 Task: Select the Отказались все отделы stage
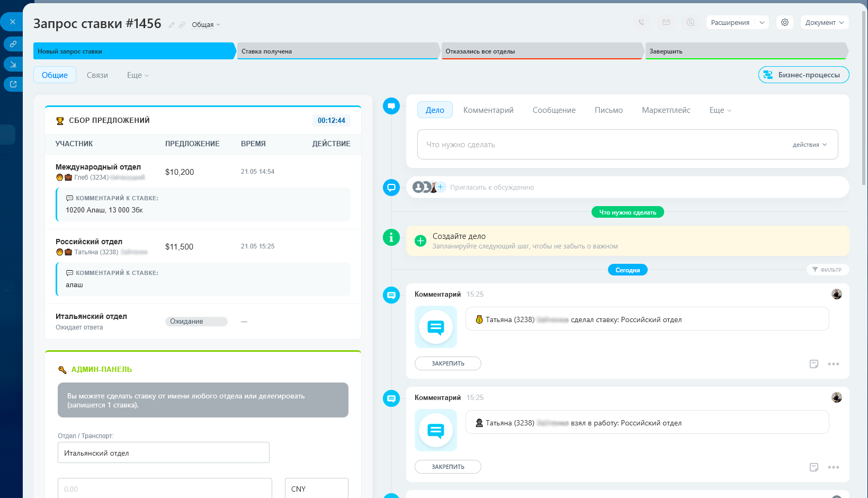pos(542,51)
